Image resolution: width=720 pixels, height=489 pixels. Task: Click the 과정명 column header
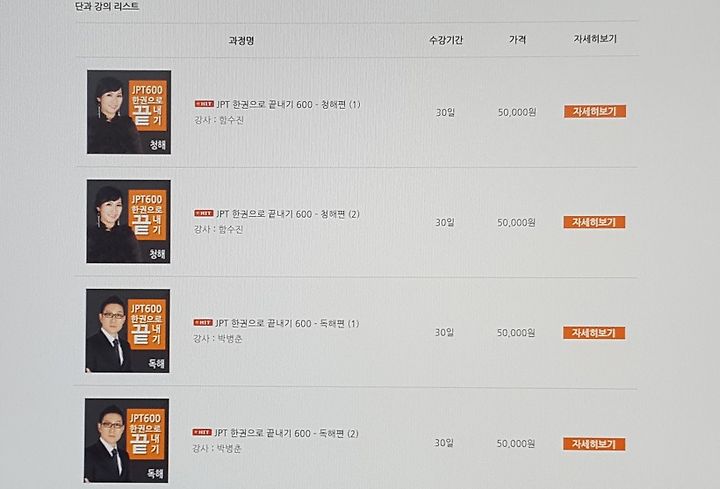pyautogui.click(x=241, y=40)
